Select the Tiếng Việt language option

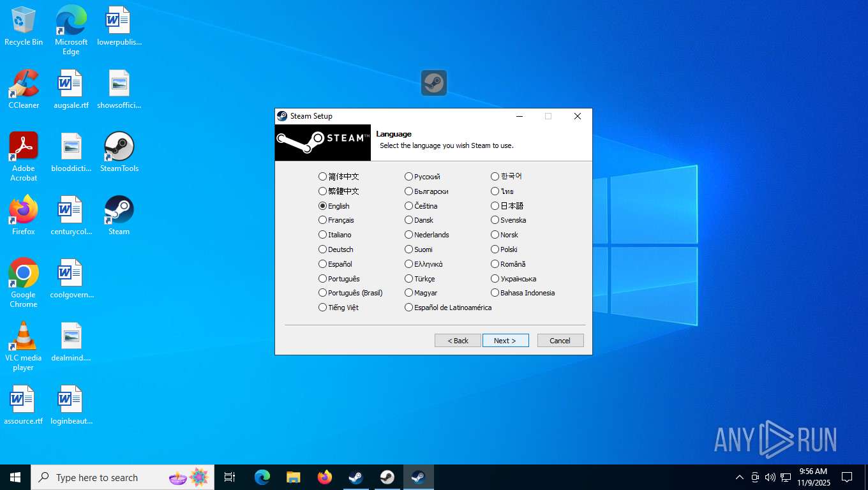tap(338, 308)
